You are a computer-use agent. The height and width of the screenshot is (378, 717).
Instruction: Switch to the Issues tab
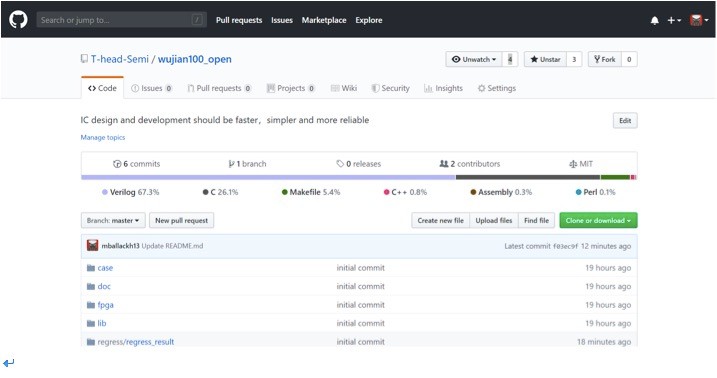151,88
